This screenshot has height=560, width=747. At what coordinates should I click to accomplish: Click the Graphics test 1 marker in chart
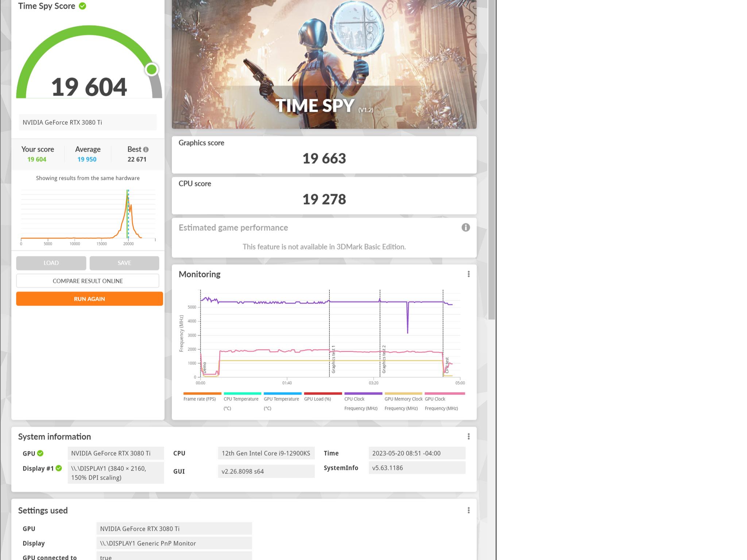tap(333, 359)
